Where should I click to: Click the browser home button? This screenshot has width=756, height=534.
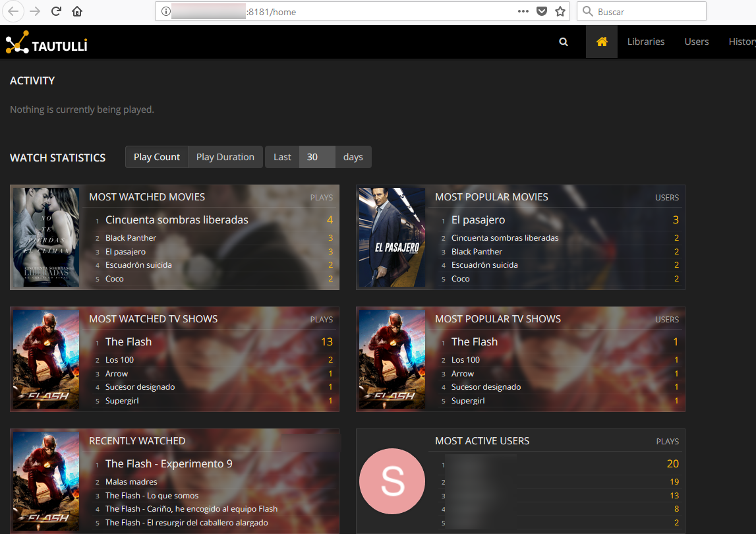(x=77, y=12)
